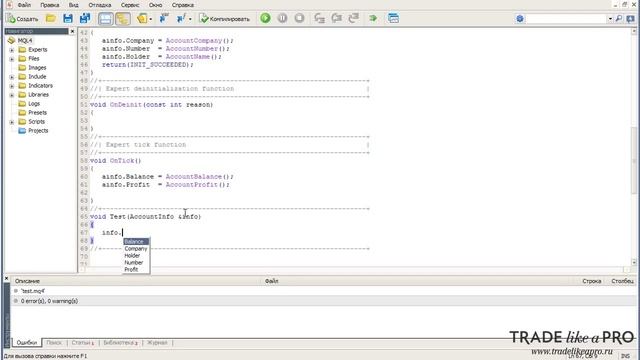Click the yellow styler icon beside Toolbox

[142, 18]
